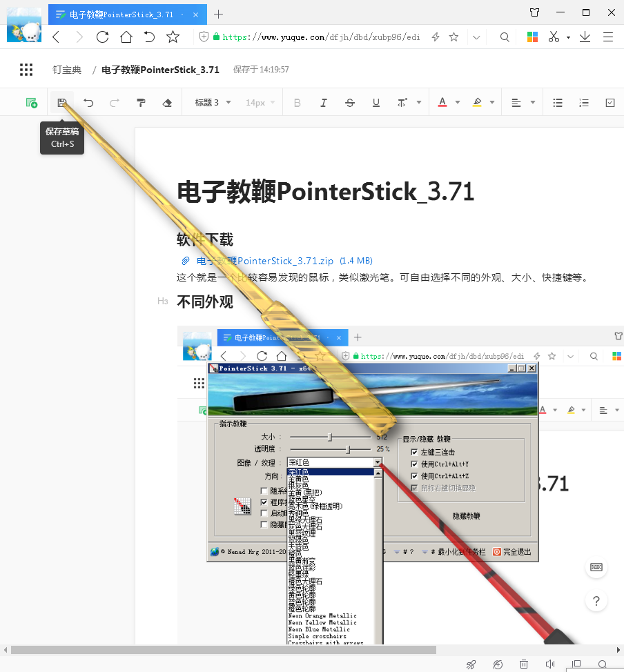The height and width of the screenshot is (672, 624).
Task: Open the browser hamburger menu
Action: coord(608,37)
